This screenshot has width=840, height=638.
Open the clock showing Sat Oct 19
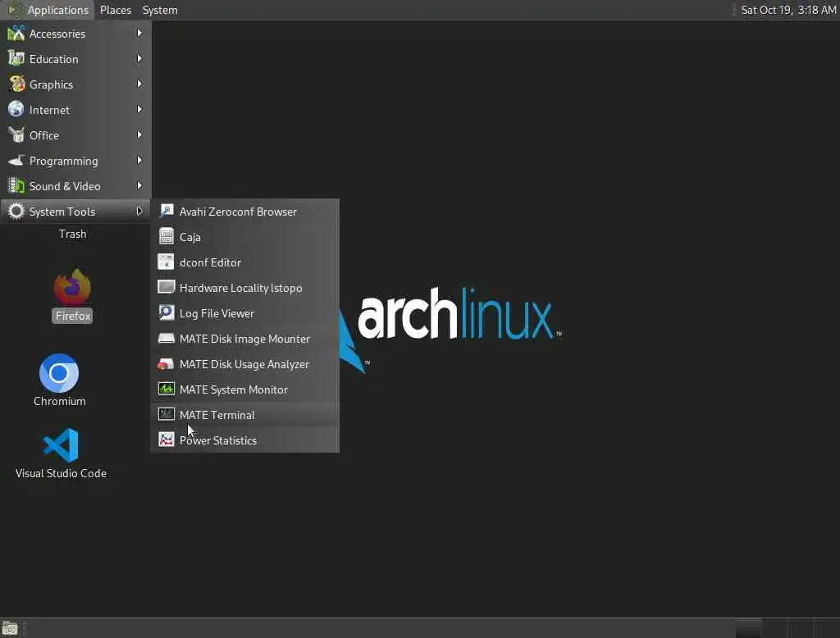tap(788, 10)
